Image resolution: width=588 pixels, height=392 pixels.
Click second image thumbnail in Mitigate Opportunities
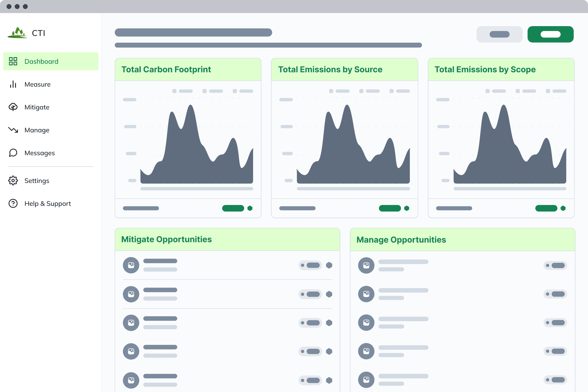(x=131, y=294)
